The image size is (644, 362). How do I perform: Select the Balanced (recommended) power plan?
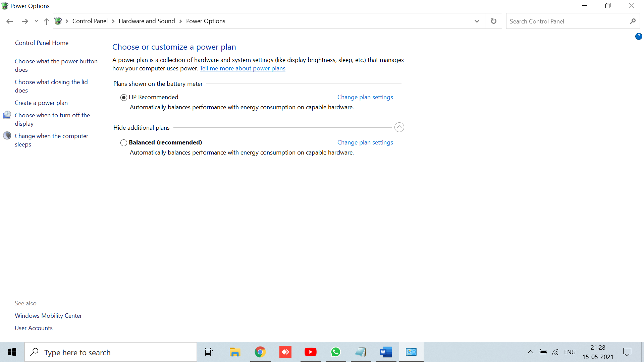123,142
